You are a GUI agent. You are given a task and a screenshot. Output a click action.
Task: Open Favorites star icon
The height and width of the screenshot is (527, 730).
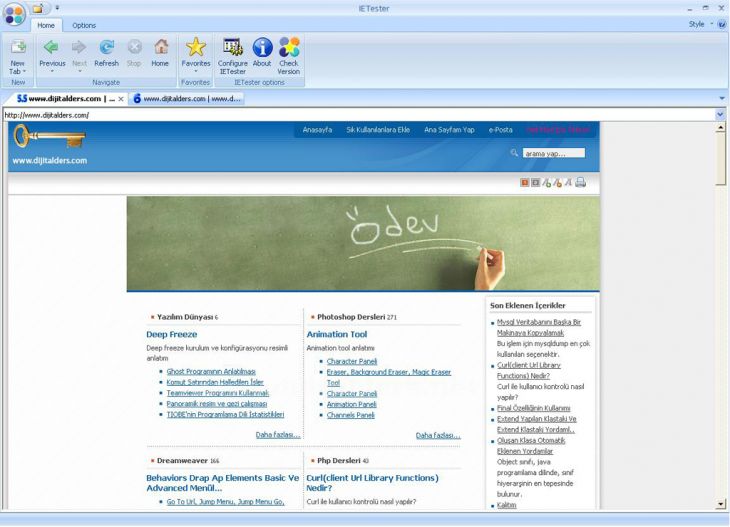tap(196, 49)
